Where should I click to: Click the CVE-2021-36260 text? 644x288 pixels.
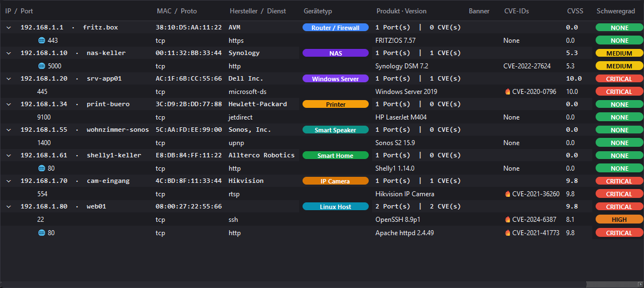point(536,193)
